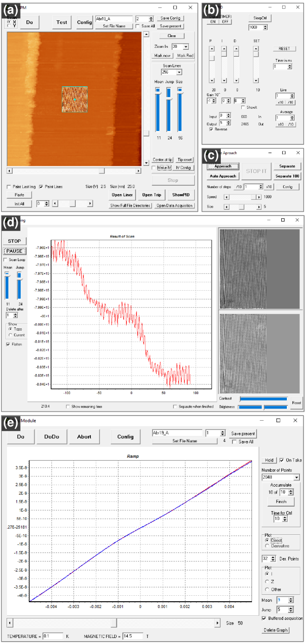
Task: Select the Current radio option under Show
Action: pos(10,334)
